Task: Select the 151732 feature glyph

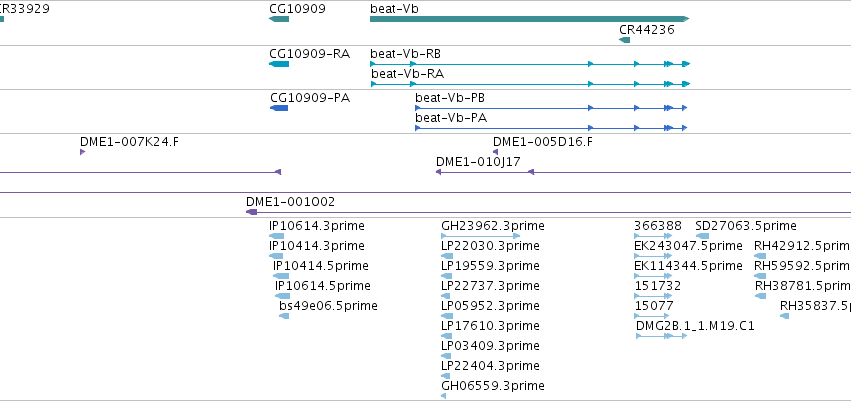Action: (653, 296)
